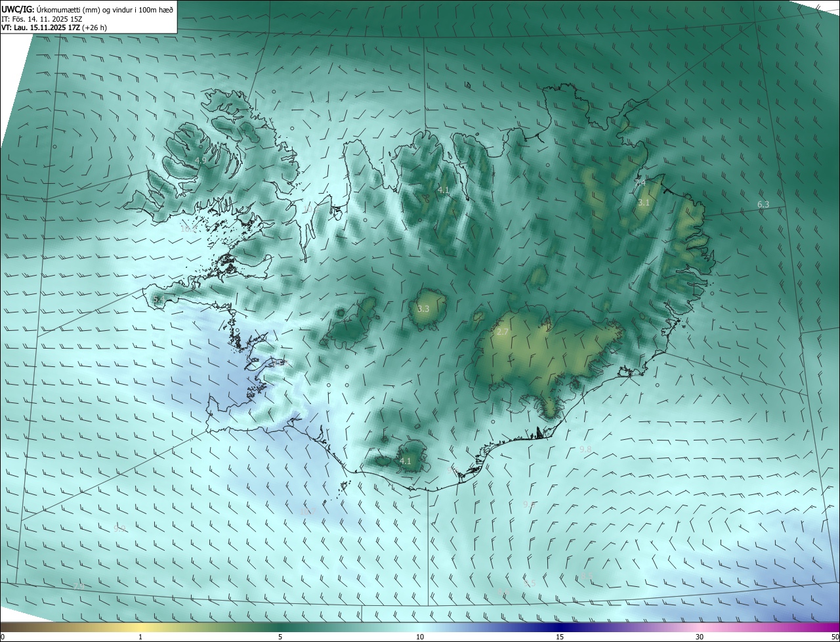Click the title "Úrkomumætti (mm) og vindur í 100m hæð"
Screen dimensions: 840x642
104,9
